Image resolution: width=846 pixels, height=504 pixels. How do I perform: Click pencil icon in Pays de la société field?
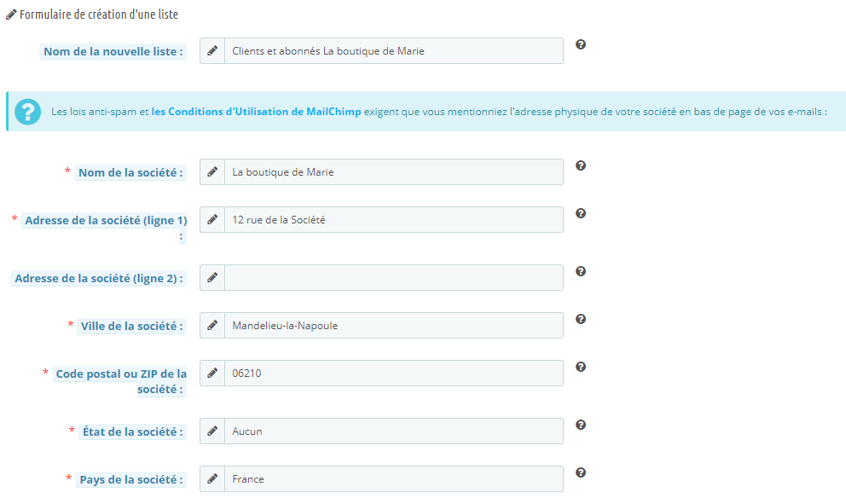click(x=212, y=479)
